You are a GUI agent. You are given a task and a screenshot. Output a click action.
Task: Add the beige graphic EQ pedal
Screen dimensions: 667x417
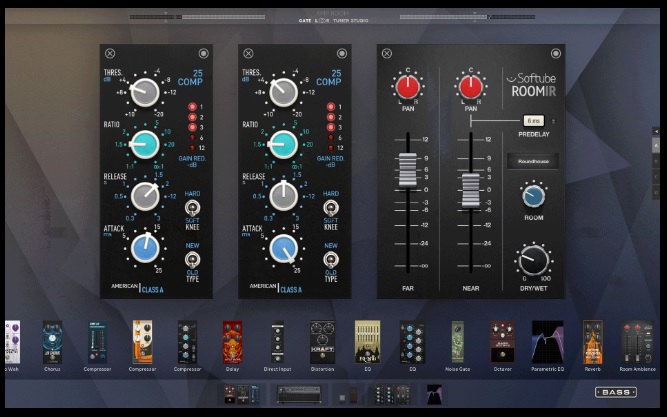(368, 343)
